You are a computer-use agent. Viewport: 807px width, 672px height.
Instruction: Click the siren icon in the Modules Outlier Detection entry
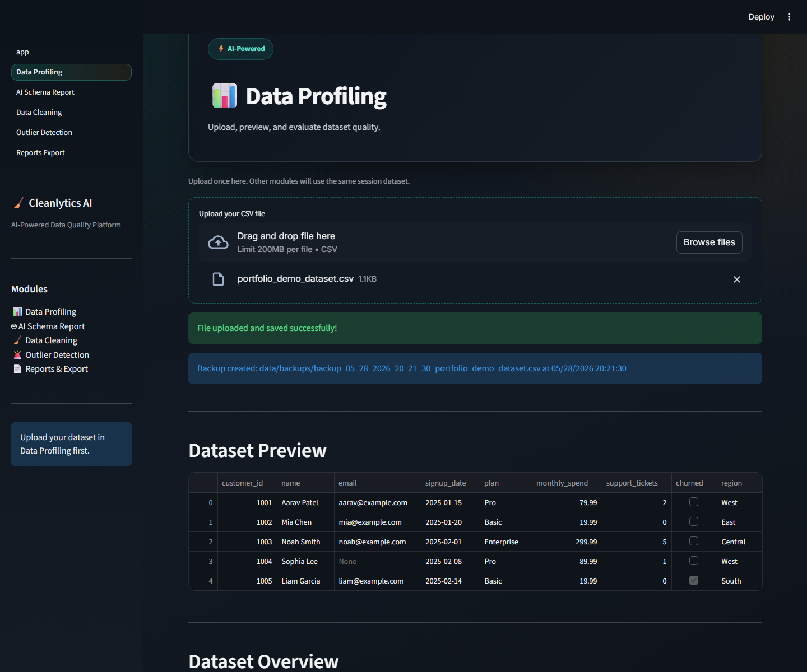point(17,354)
